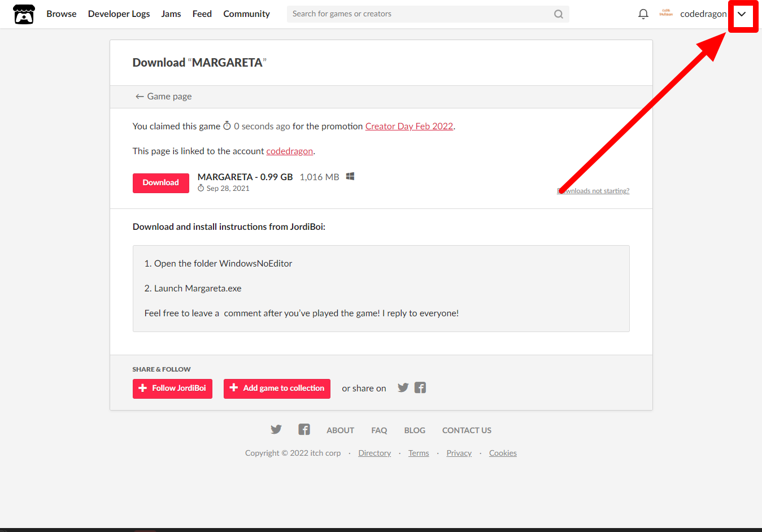Click the Windows platform icon

[350, 177]
